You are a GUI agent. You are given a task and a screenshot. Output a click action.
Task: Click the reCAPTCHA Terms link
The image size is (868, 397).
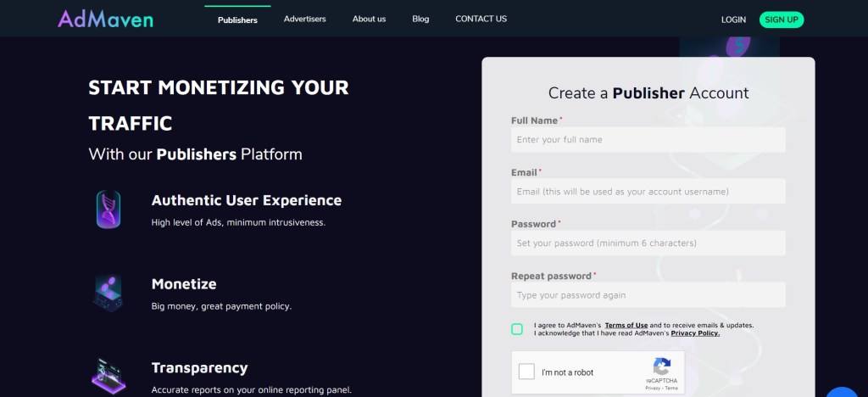click(x=671, y=389)
